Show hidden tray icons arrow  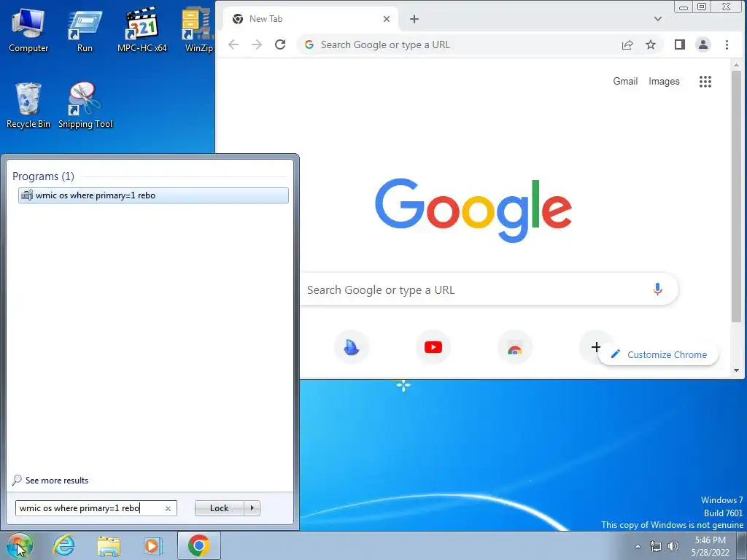638,546
